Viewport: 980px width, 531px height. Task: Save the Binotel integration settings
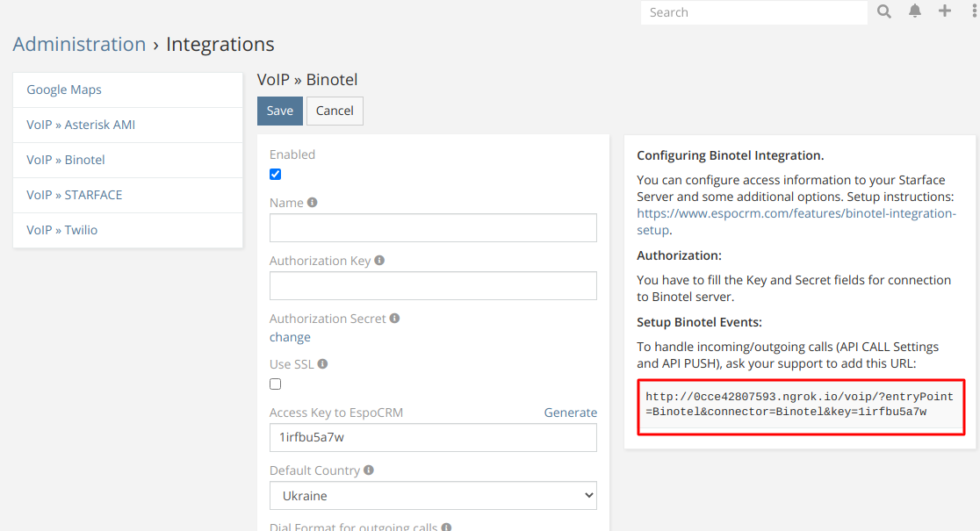tap(280, 111)
